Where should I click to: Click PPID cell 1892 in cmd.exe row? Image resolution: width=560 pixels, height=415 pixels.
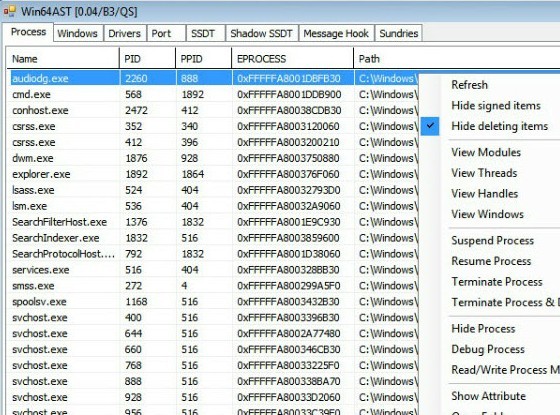tap(193, 95)
